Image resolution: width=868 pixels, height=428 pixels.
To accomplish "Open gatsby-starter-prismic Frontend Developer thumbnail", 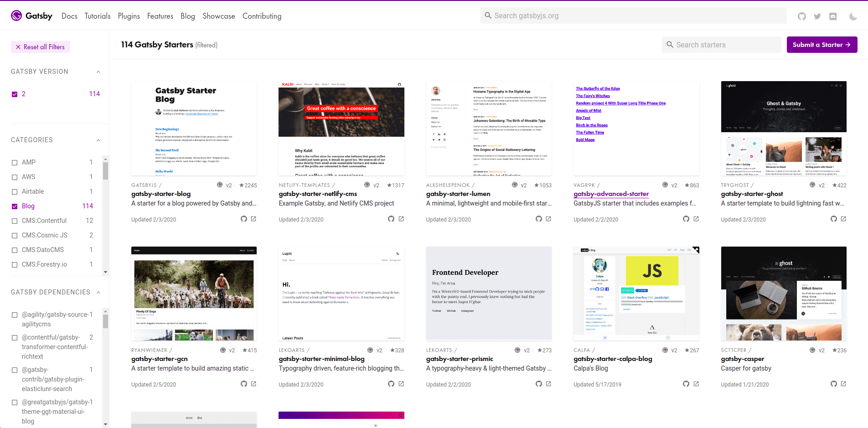I will click(x=489, y=294).
